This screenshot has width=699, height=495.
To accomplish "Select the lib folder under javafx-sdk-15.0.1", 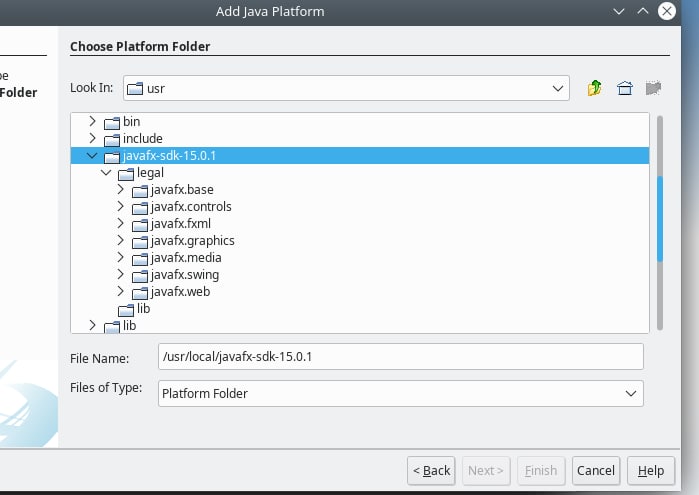I will point(134,309).
